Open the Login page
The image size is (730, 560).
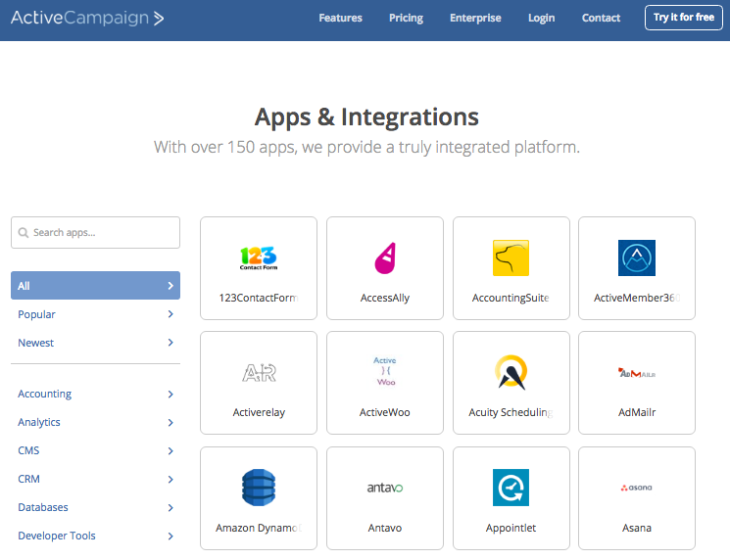coord(542,18)
